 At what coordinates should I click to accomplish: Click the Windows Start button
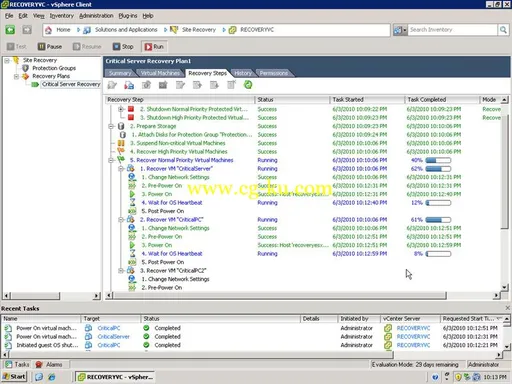pyautogui.click(x=14, y=377)
